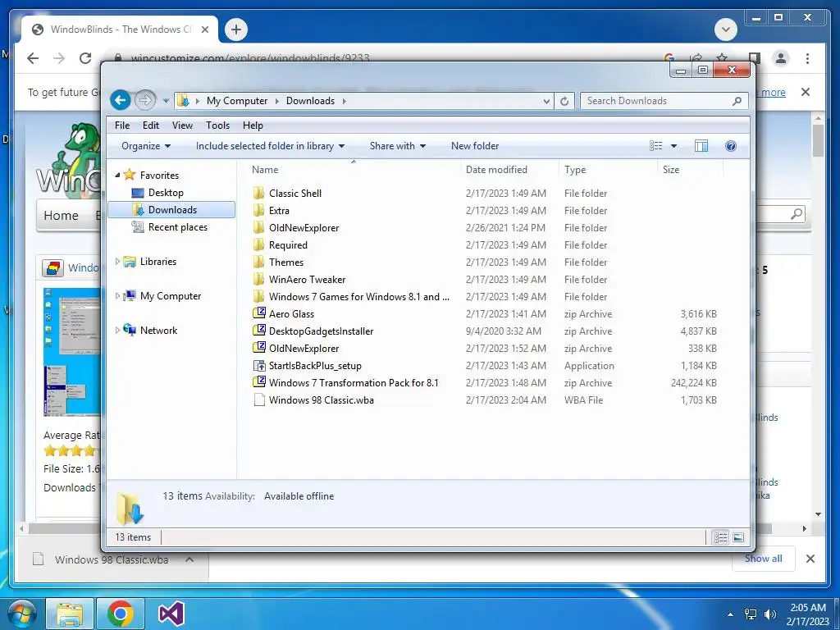Open a new Chrome tab
This screenshot has width=840, height=630.
pyautogui.click(x=236, y=30)
